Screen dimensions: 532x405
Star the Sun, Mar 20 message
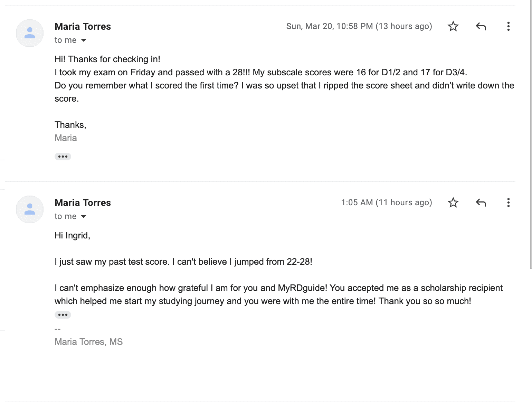[453, 26]
